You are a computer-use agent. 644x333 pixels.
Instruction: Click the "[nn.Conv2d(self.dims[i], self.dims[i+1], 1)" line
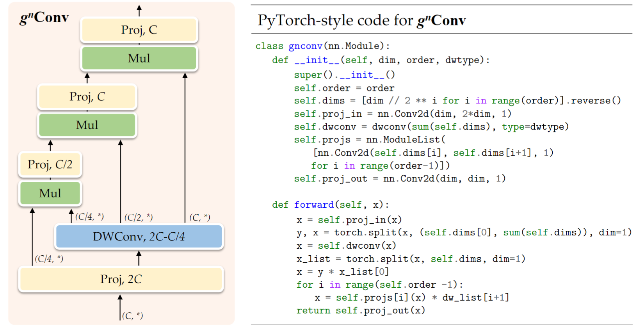coord(433,153)
